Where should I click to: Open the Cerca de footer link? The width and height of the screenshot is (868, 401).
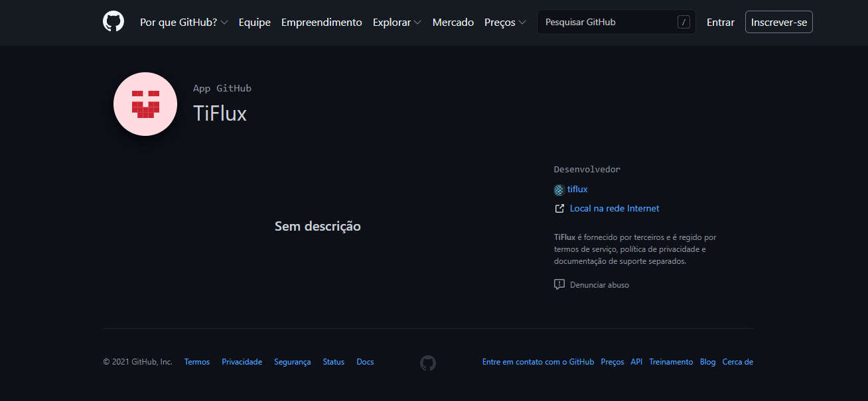pyautogui.click(x=738, y=362)
